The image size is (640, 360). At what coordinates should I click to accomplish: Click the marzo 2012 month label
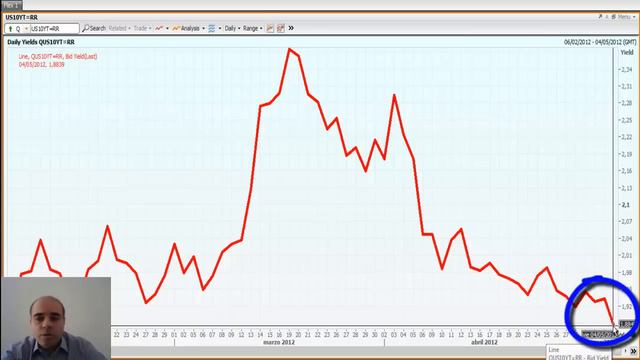tap(279, 342)
